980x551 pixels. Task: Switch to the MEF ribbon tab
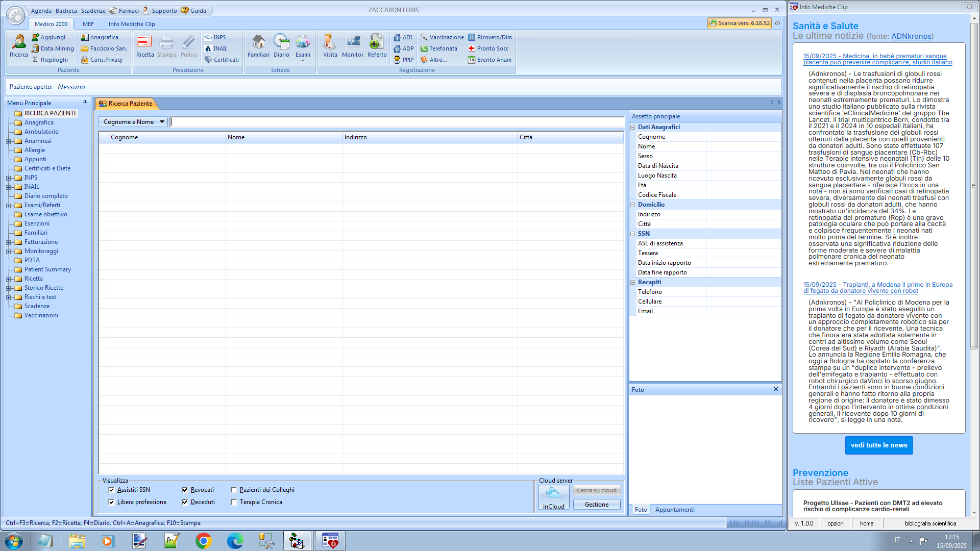pos(88,24)
